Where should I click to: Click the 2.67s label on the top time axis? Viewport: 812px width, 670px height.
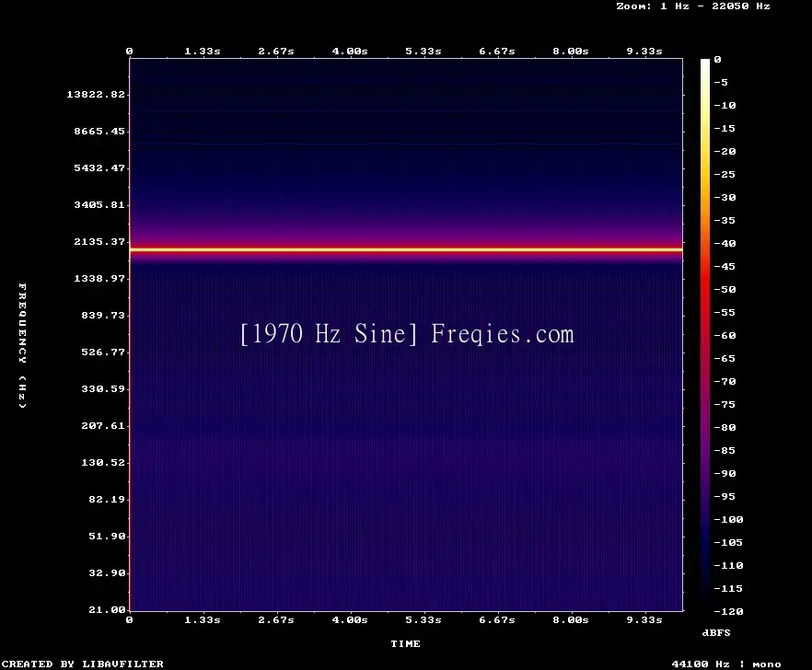[276, 51]
